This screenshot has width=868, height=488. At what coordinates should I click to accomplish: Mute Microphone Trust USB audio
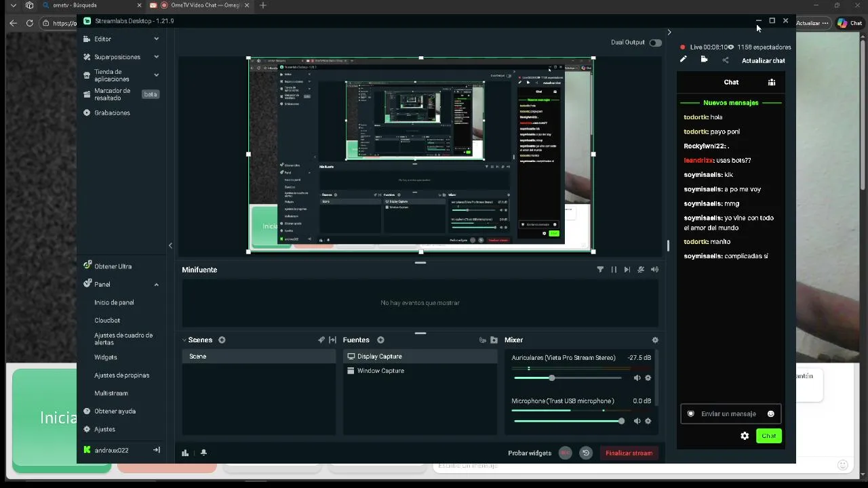[x=637, y=421]
